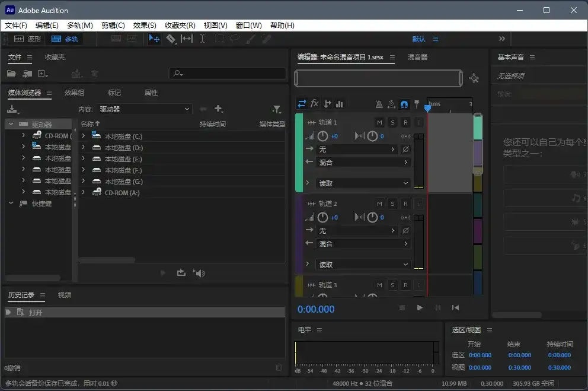Click the loop preview icon in Media Browser
This screenshot has width=588, height=391.
[181, 273]
